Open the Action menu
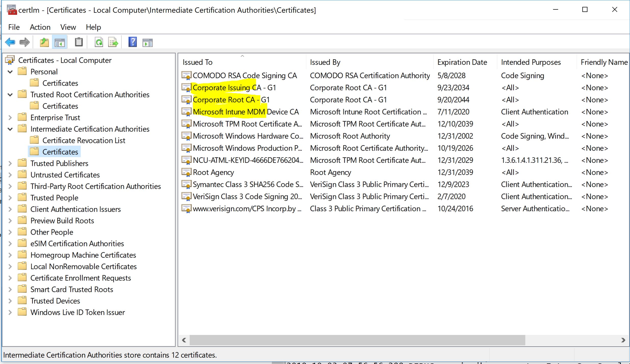This screenshot has width=630, height=364. coord(40,26)
